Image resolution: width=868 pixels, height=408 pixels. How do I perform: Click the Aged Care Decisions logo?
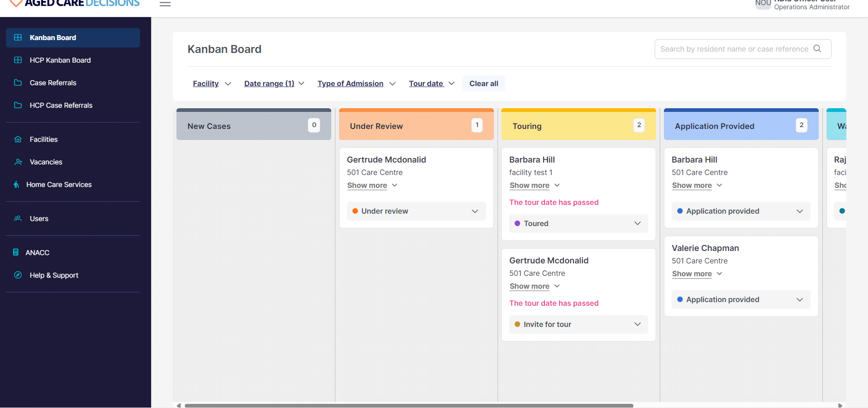point(75,4)
